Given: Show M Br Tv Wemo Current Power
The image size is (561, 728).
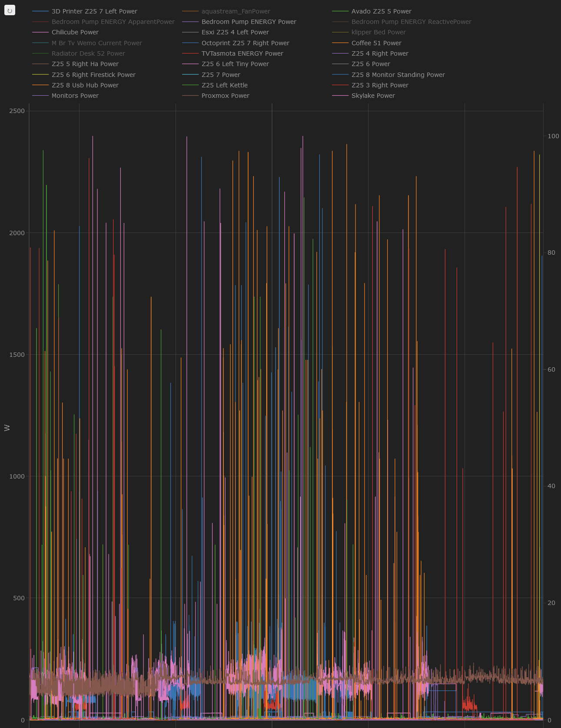Looking at the screenshot, I should coord(96,43).
